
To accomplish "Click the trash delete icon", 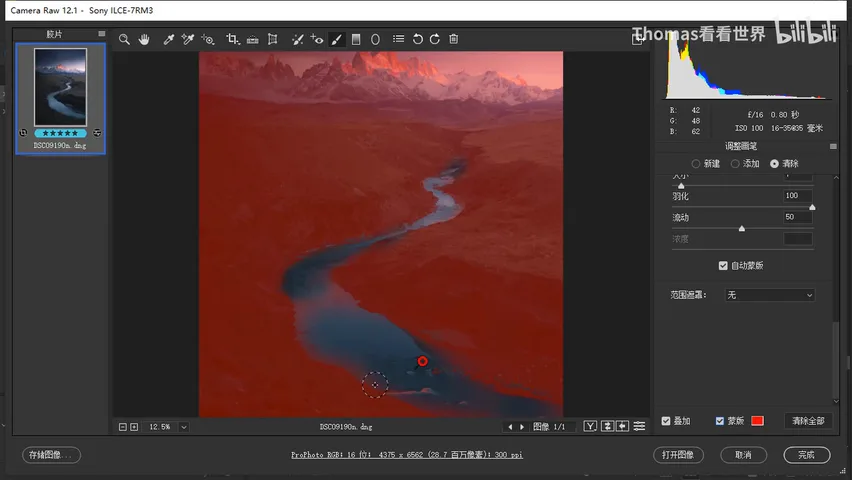I will pyautogui.click(x=454, y=39).
